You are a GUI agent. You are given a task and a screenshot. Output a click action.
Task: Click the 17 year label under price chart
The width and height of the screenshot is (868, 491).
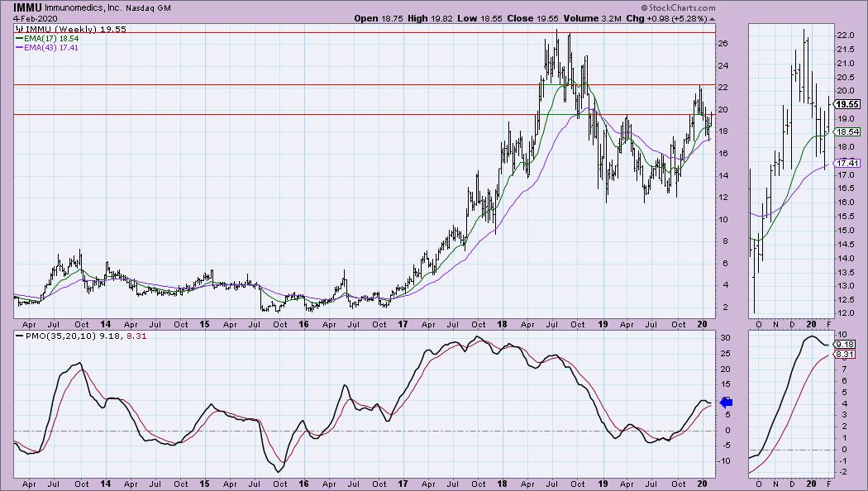pos(403,324)
